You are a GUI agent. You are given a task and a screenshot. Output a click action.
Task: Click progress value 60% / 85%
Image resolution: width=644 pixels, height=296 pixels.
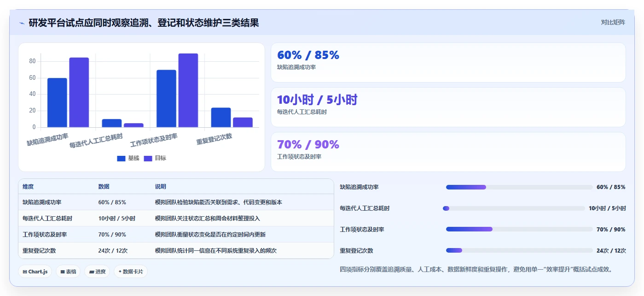coord(611,187)
